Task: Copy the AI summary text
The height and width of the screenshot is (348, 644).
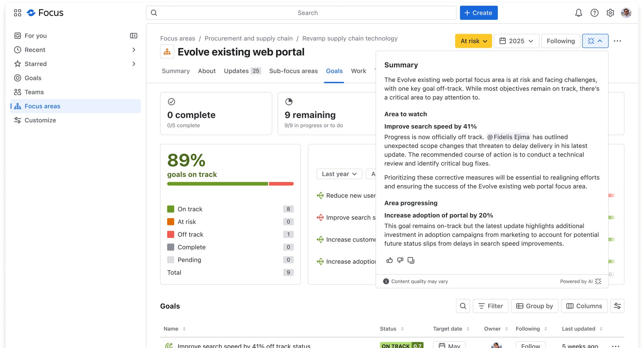Action: [411, 260]
